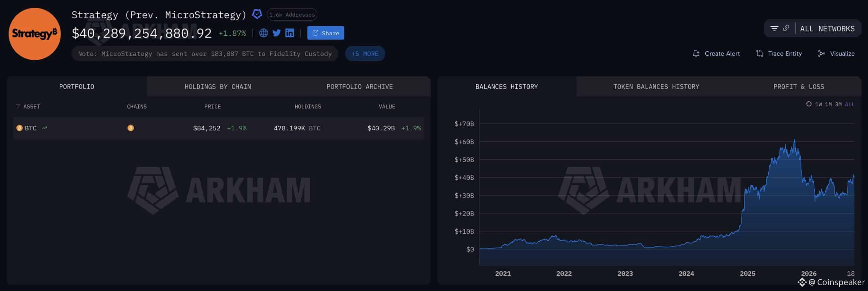This screenshot has width=868, height=291.
Task: Switch to the Holdings By Chain tab
Action: pos(218,87)
